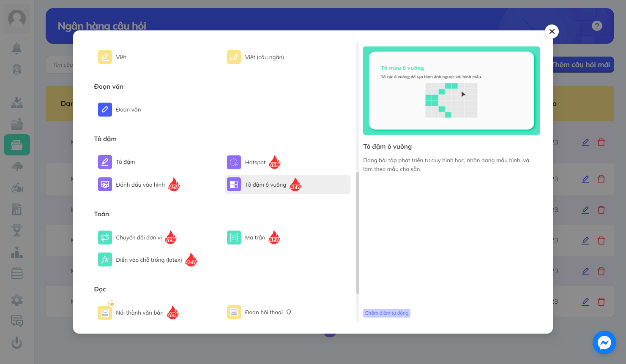The width and height of the screenshot is (626, 364).
Task: Open notifications bell in the sidebar
Action: click(x=17, y=48)
